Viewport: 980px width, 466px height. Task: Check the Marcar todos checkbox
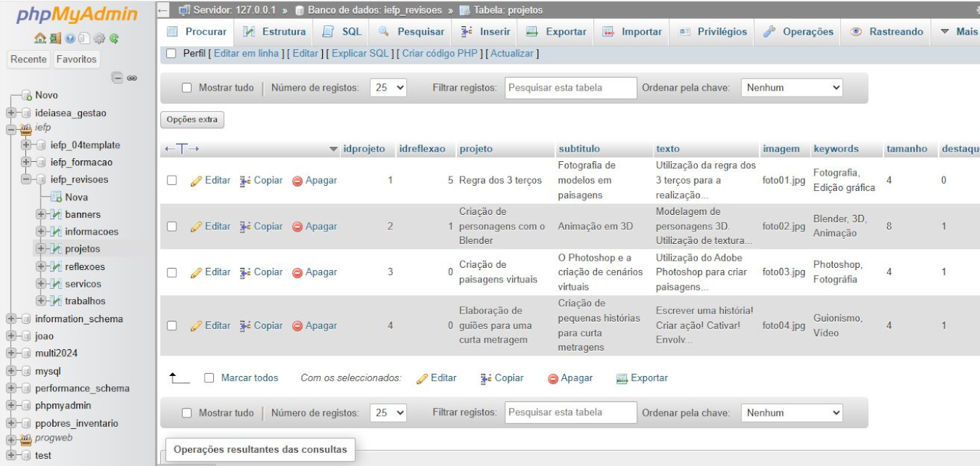(209, 378)
